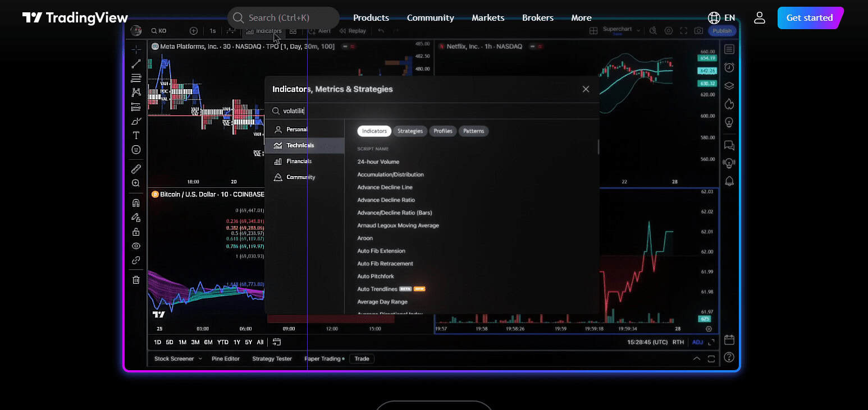The width and height of the screenshot is (868, 410).
Task: Select the patterns drawing tool
Action: 136,92
